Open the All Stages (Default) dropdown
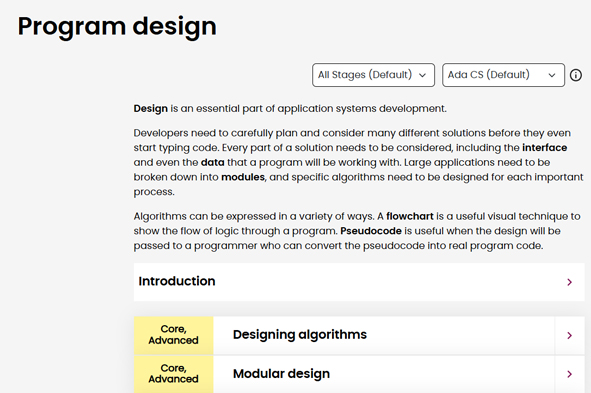Image resolution: width=591 pixels, height=393 pixels. point(373,75)
